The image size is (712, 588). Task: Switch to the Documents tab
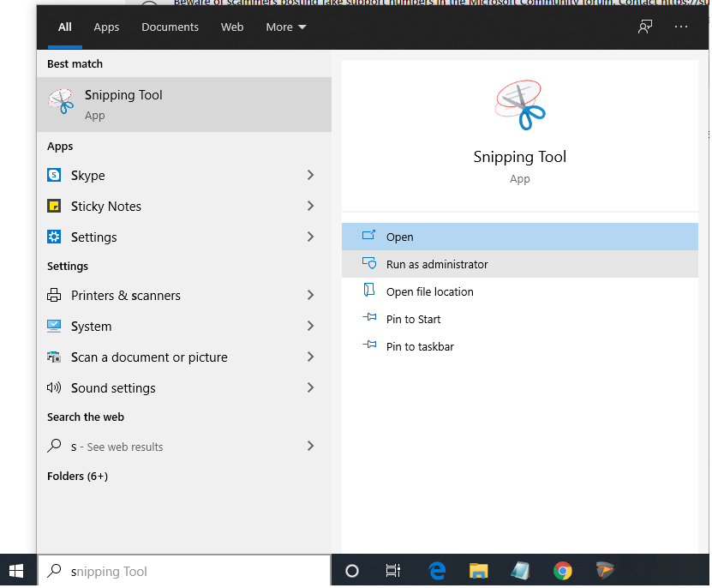coord(170,27)
